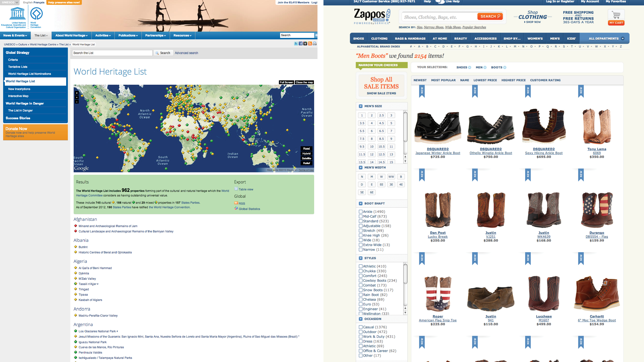Click the Facebook share icon
644x362 pixels.
click(x=300, y=44)
